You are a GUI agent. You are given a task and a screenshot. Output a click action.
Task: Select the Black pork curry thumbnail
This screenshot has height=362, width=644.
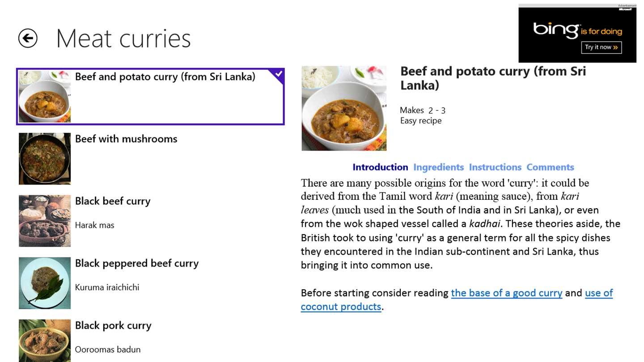tap(45, 341)
